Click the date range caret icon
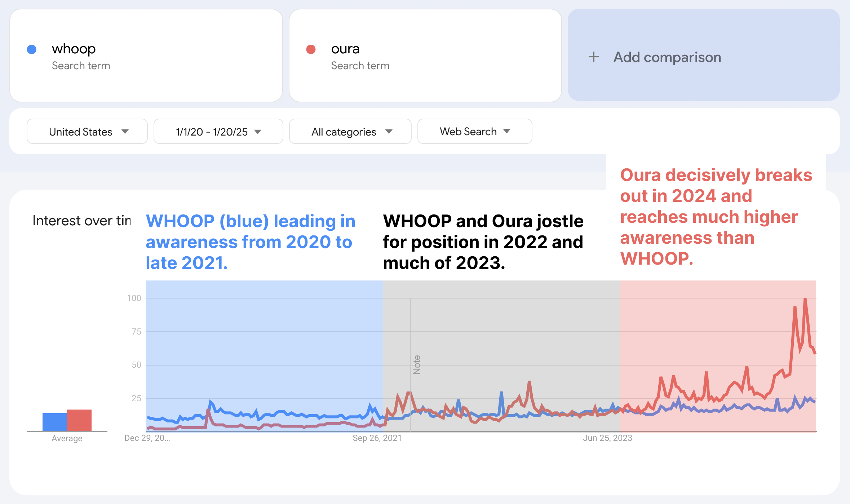850x504 pixels. [257, 132]
